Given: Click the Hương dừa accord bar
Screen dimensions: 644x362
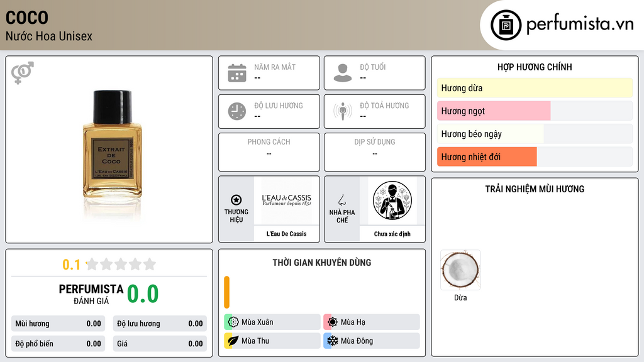Looking at the screenshot, I should pyautogui.click(x=535, y=88).
